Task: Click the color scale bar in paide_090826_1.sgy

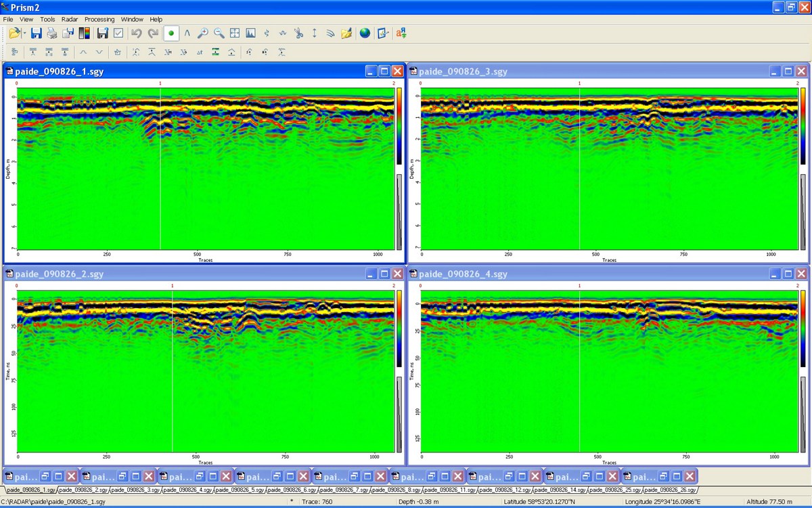Action: tap(399, 126)
